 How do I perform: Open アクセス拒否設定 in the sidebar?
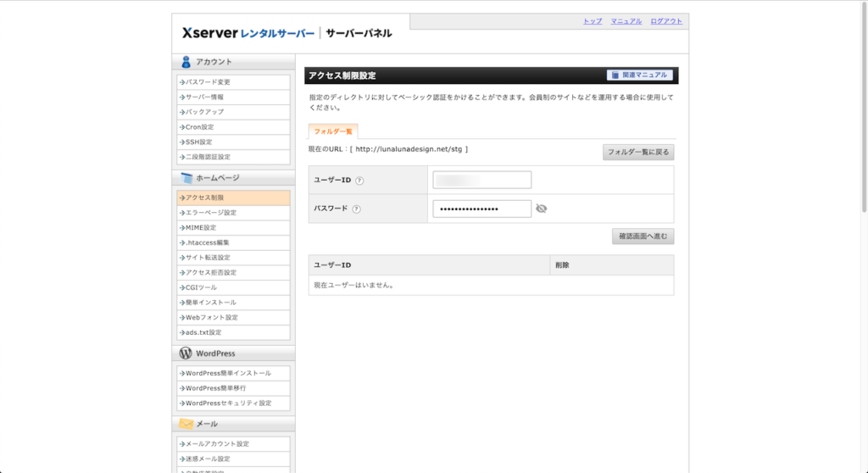[234, 272]
